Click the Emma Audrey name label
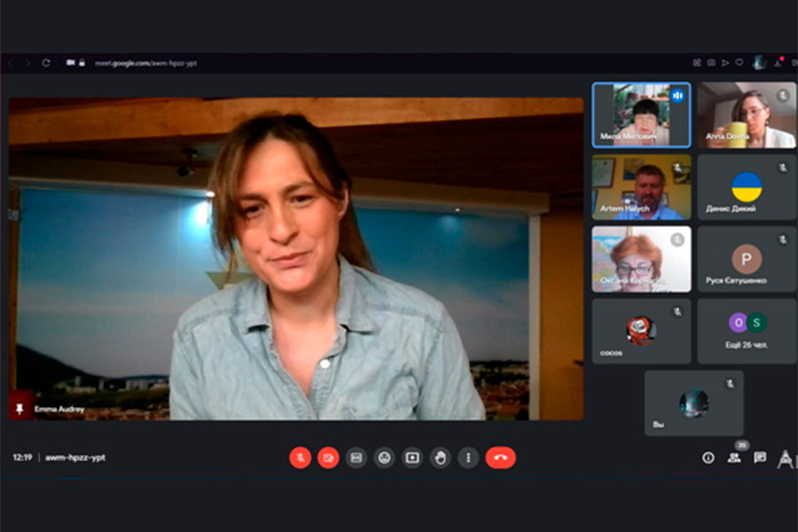Image resolution: width=798 pixels, height=532 pixels. tap(59, 410)
